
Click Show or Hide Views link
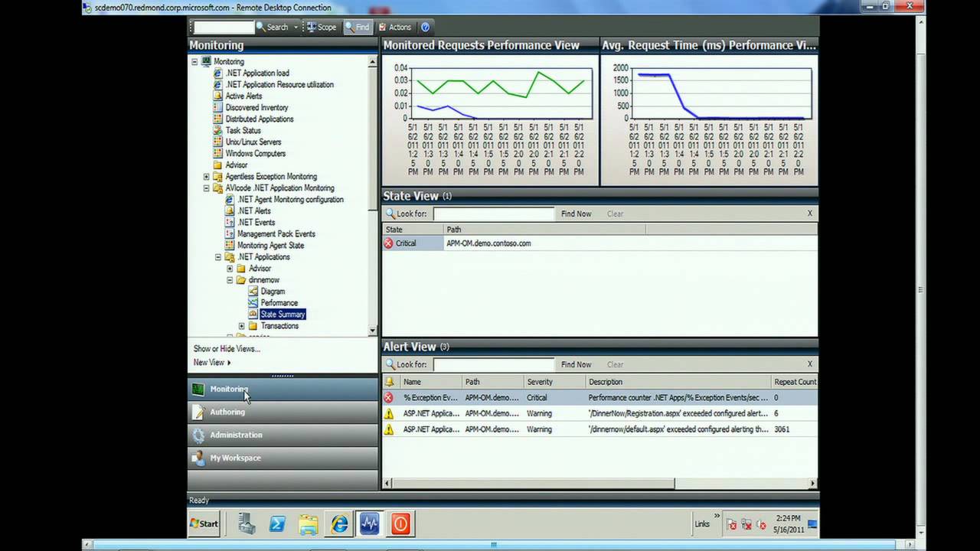click(x=227, y=348)
